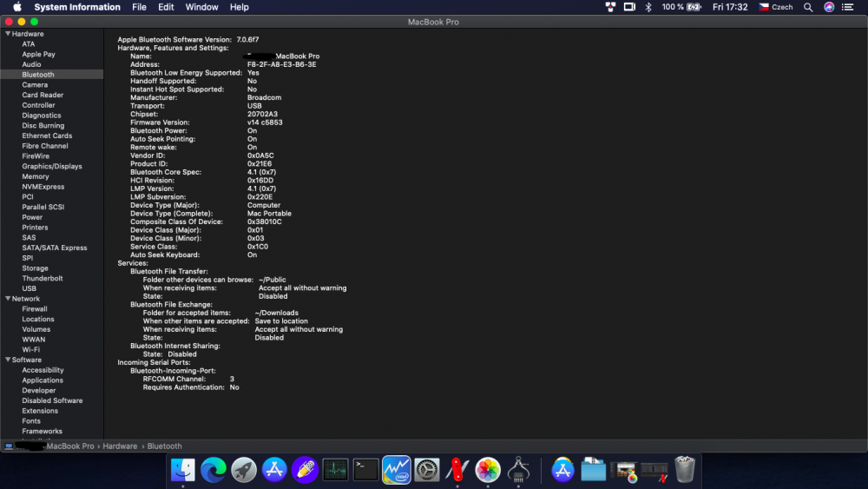Screen dimensions: 868x489
Task: Open the blue documents folder in Dock
Action: click(593, 470)
